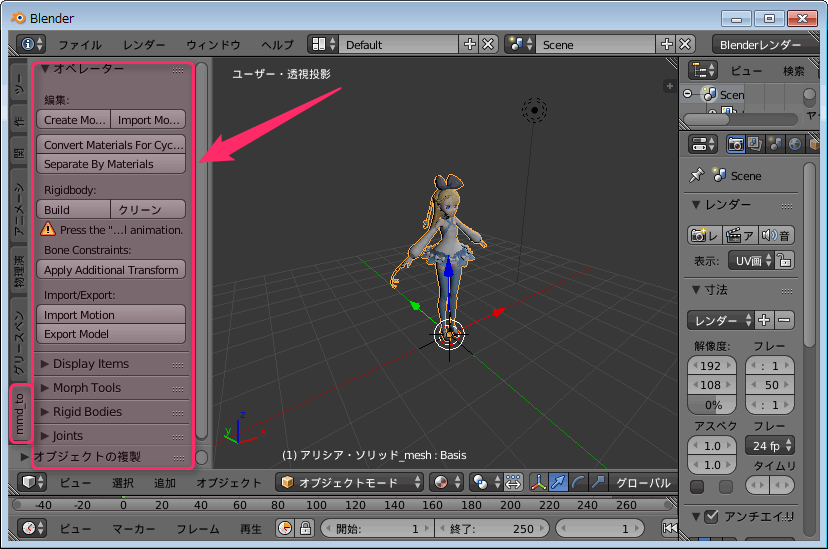Open the 3D view Add menu
Image resolution: width=828 pixels, height=549 pixels.
click(164, 482)
